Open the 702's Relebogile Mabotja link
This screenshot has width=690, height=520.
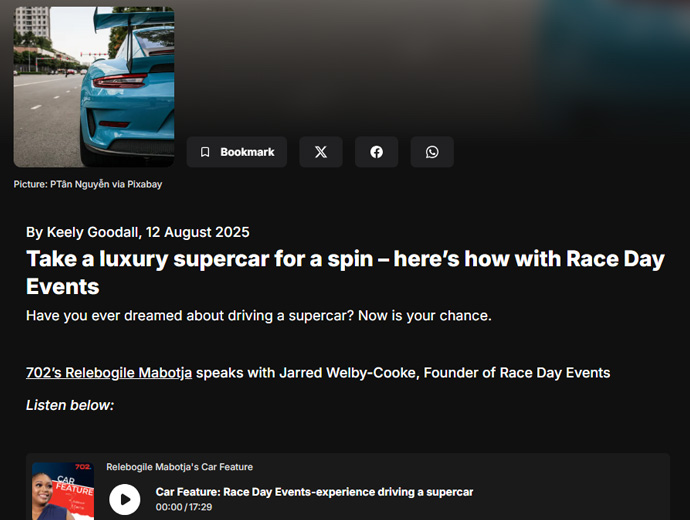(x=109, y=373)
